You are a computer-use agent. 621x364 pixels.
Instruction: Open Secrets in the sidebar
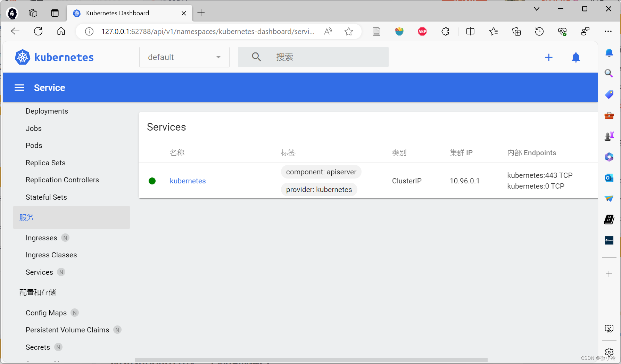38,347
